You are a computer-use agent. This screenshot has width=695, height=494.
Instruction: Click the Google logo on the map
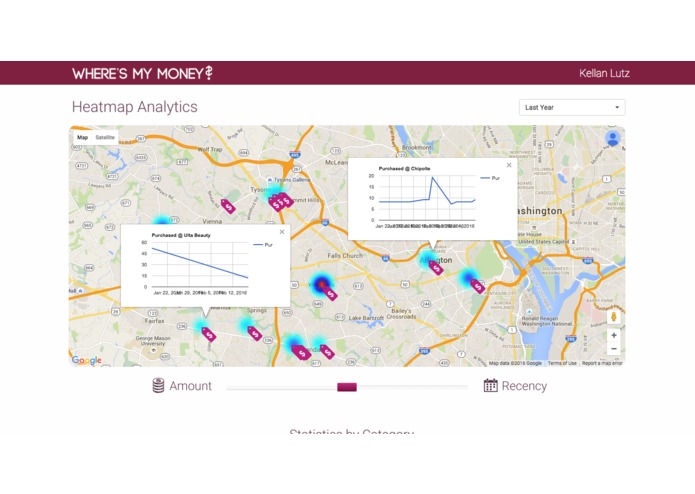pos(87,360)
